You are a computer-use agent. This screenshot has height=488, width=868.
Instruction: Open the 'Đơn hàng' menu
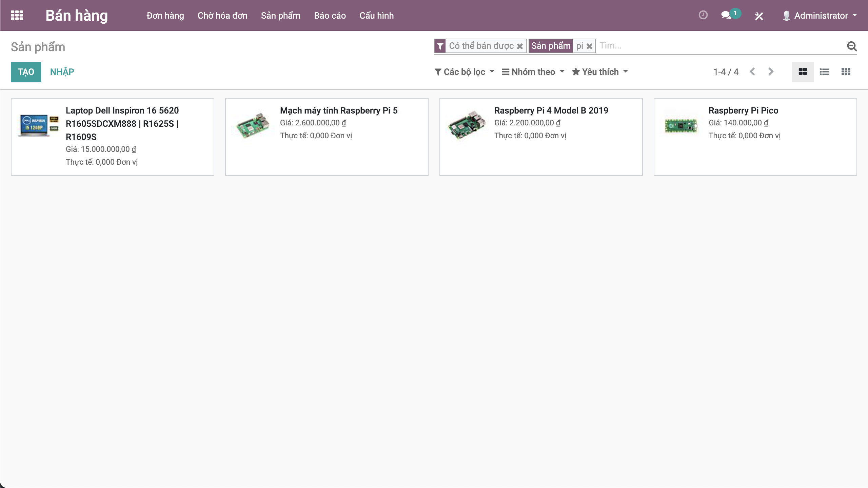point(165,16)
